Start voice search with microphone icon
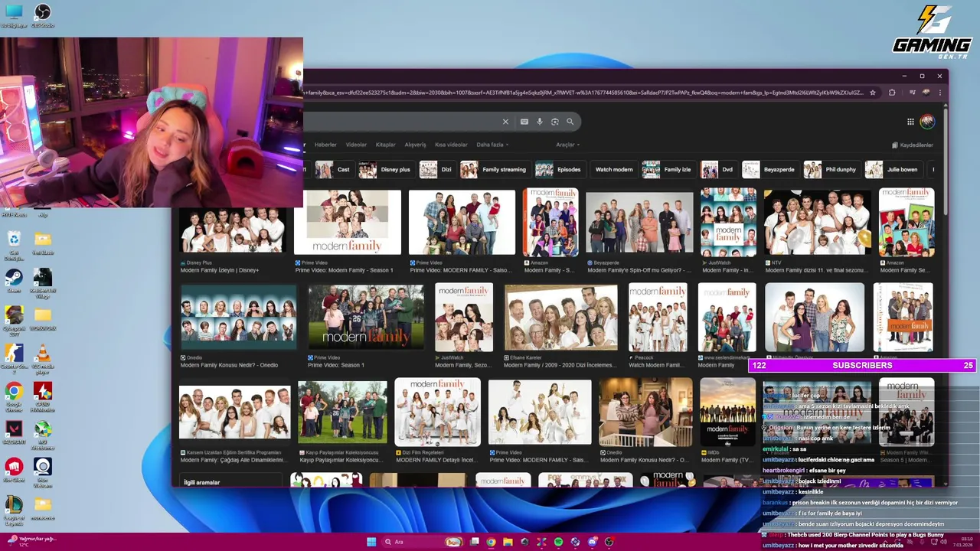980x551 pixels. 540,122
